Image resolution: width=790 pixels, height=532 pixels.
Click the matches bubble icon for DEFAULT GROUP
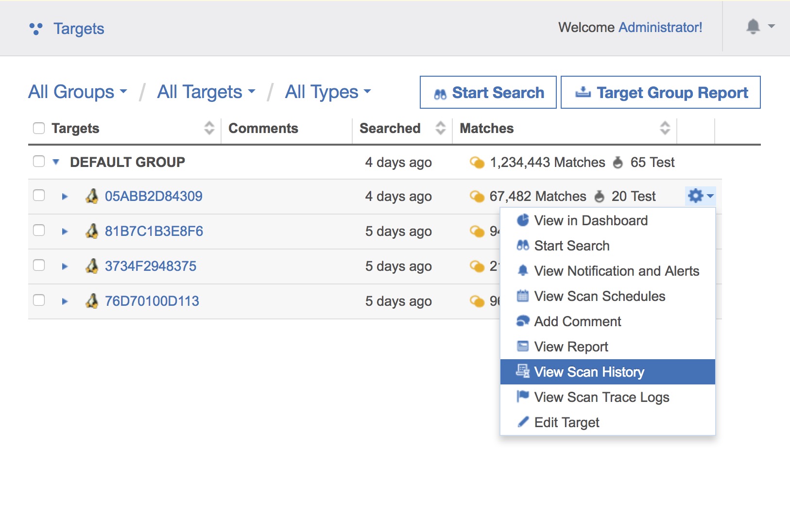coord(477,163)
